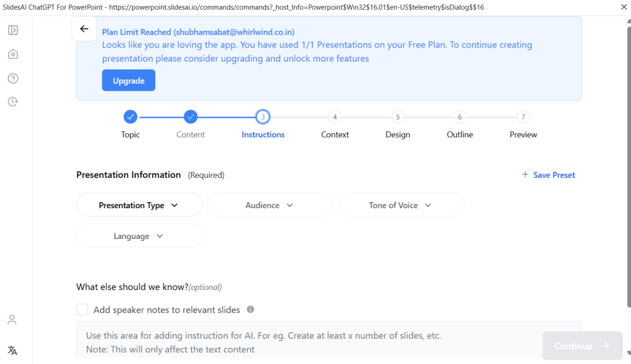This screenshot has width=631, height=364.
Task: Click the blue Upgrade button
Action: coord(128,81)
